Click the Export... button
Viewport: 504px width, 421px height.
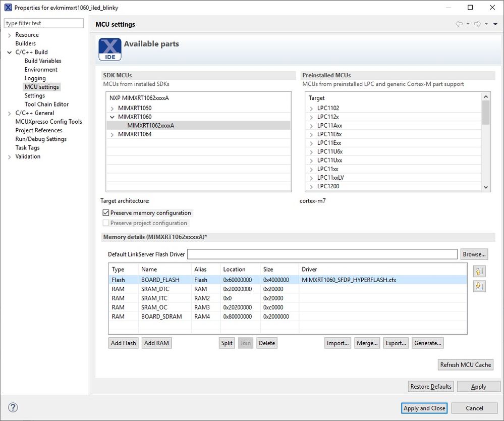396,343
